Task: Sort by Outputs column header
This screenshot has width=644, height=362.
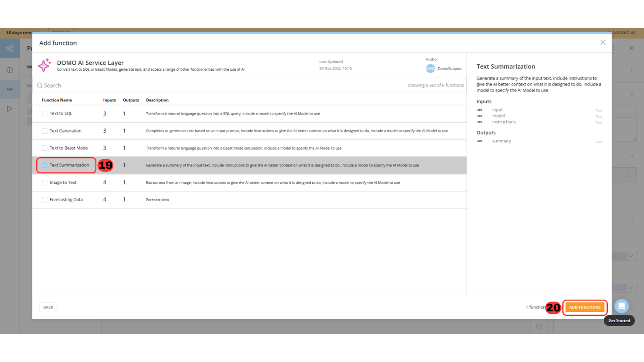Action: [131, 100]
